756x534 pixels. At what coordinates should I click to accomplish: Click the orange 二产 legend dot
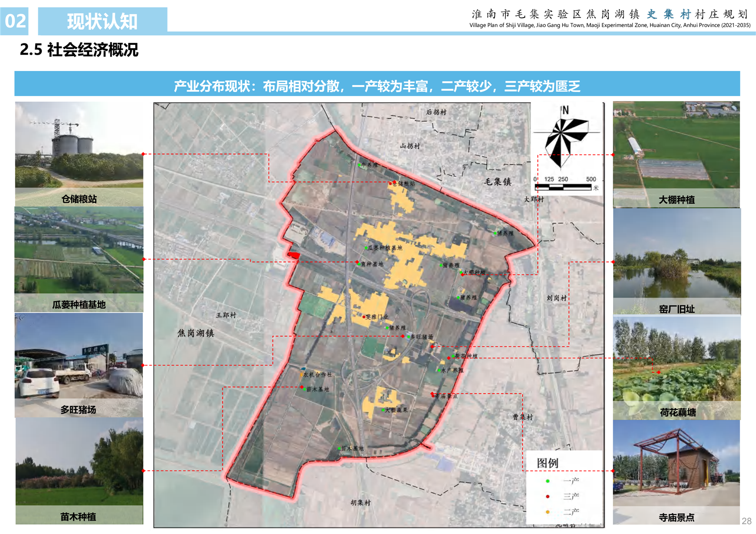547,512
